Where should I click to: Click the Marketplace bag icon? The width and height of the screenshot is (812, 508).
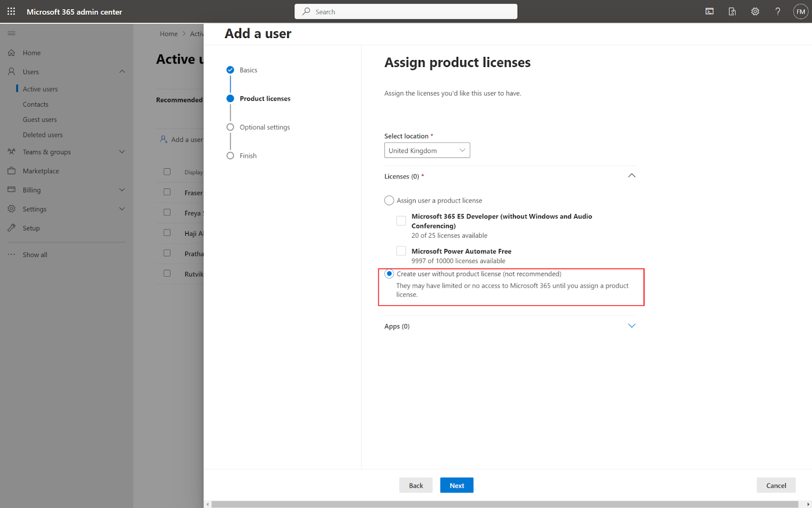click(12, 171)
